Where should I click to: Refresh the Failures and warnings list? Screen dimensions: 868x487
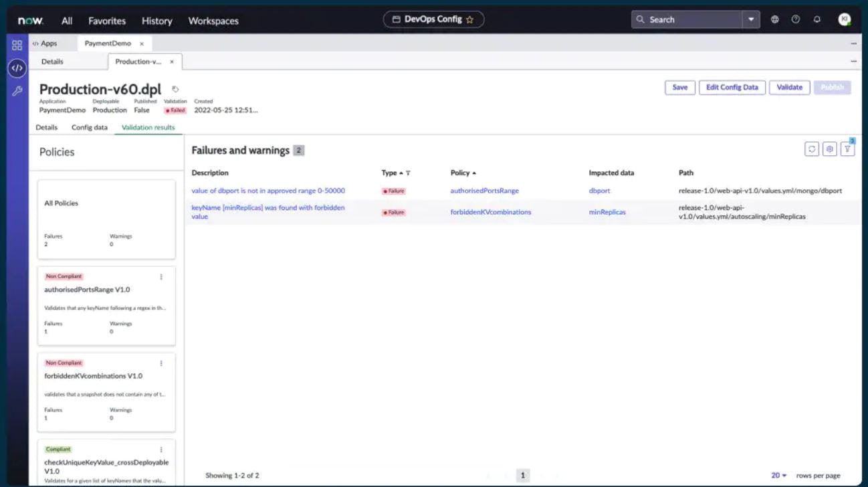[x=812, y=150]
